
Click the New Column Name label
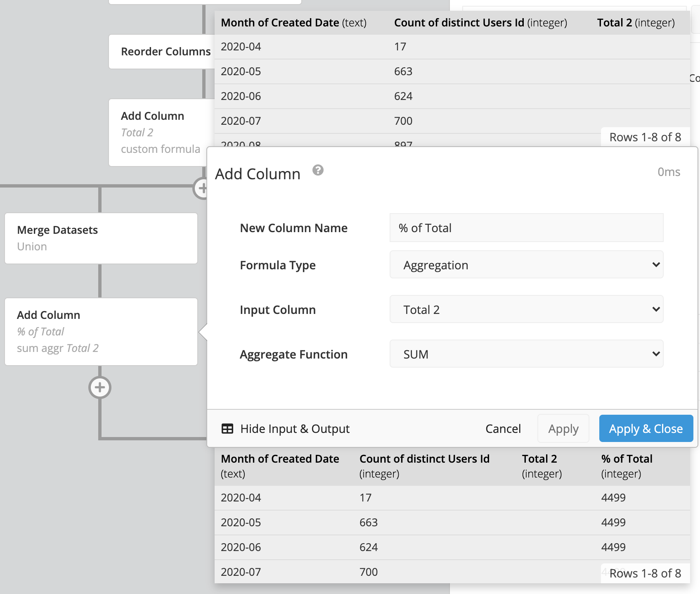(x=294, y=228)
